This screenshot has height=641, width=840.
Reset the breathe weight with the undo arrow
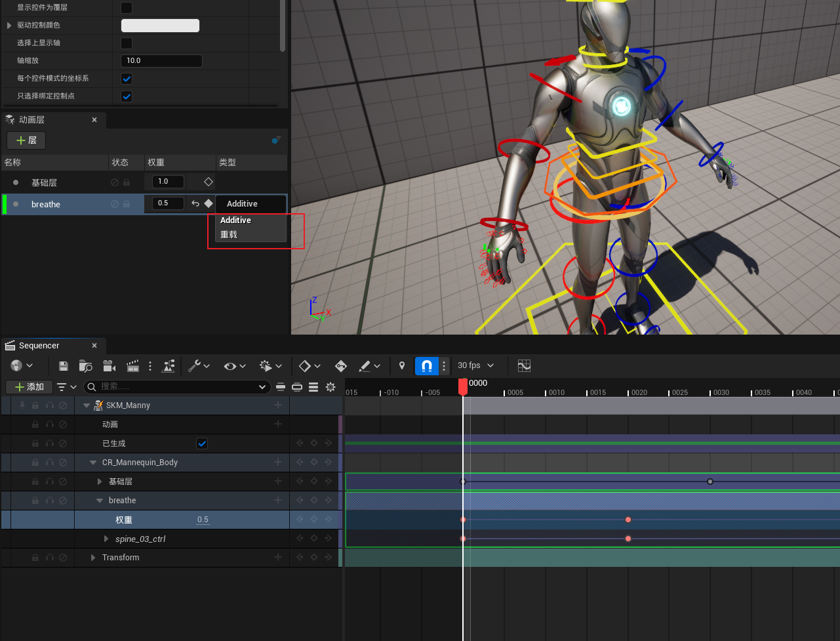pyautogui.click(x=195, y=203)
